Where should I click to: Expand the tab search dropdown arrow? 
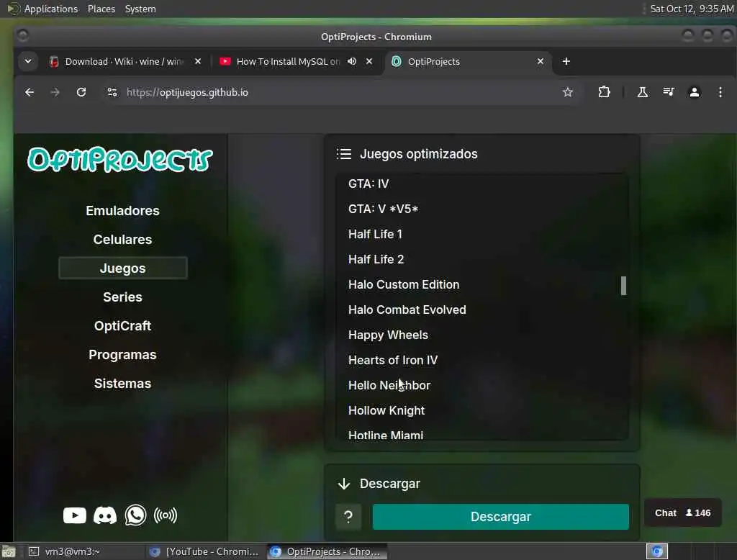[x=28, y=61]
